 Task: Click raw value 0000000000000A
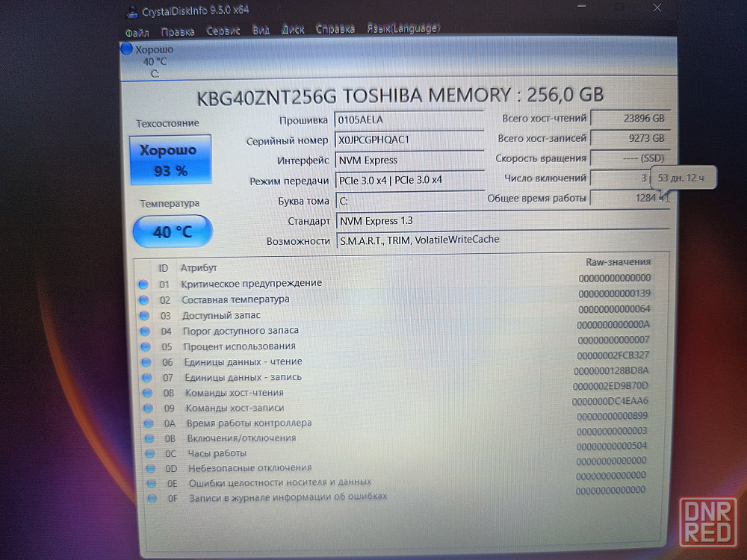613,325
